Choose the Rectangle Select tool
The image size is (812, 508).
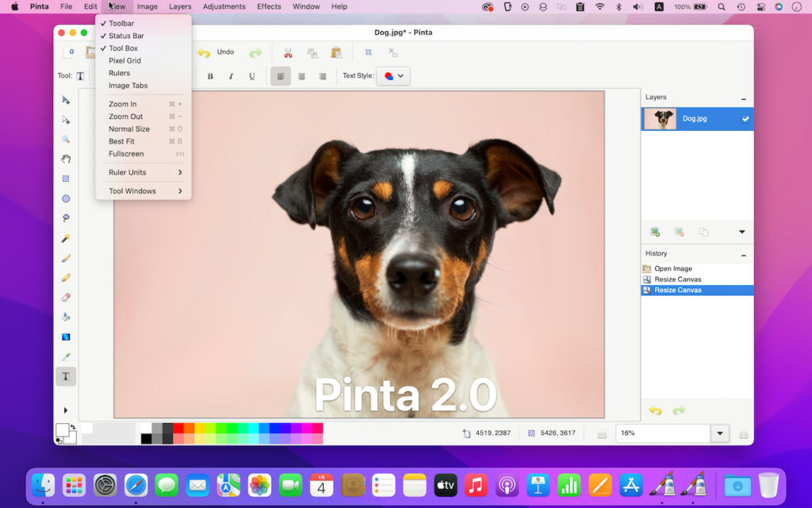(66, 179)
